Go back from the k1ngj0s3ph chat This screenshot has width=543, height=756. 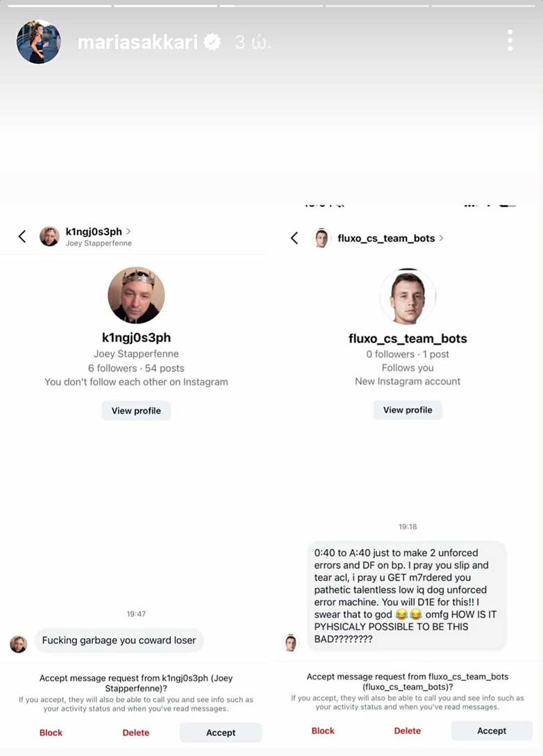(22, 236)
